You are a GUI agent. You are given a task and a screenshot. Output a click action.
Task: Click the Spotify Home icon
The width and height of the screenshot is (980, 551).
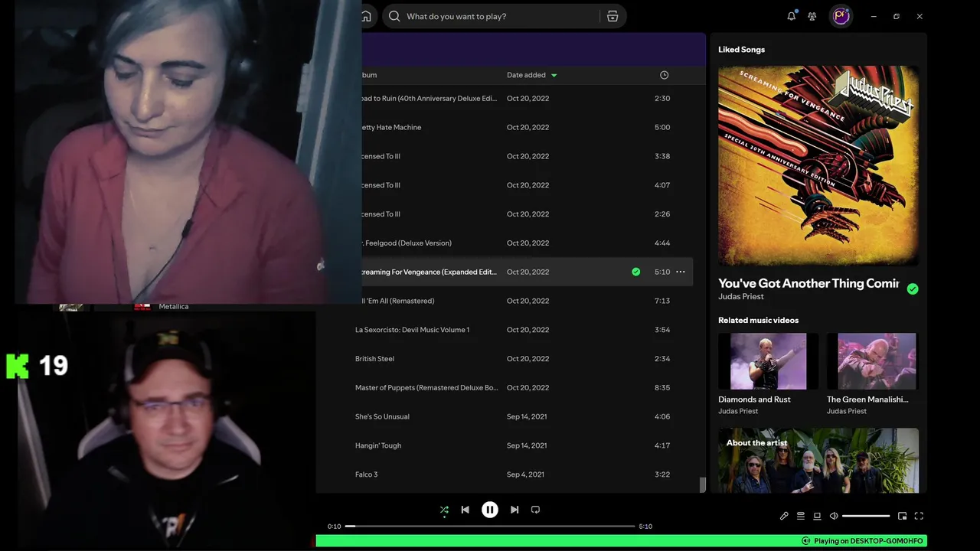(367, 16)
